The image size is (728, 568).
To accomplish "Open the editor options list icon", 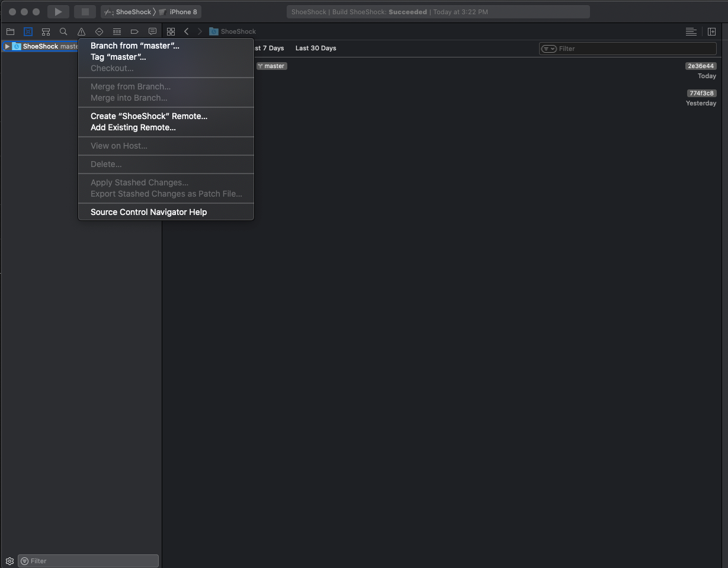I will (x=691, y=31).
